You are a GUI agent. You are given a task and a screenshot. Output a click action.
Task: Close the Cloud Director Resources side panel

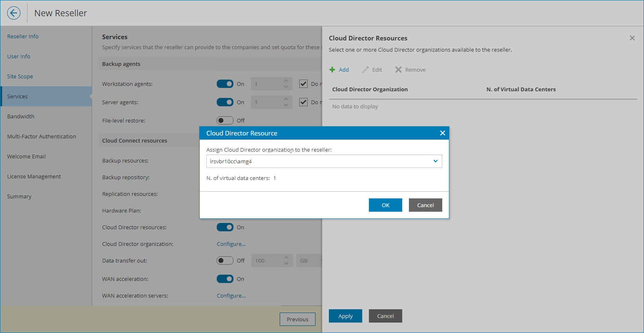[x=632, y=38]
